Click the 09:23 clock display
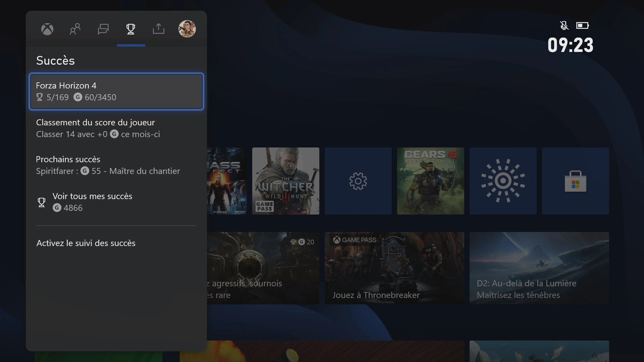This screenshot has height=362, width=644. (x=570, y=45)
